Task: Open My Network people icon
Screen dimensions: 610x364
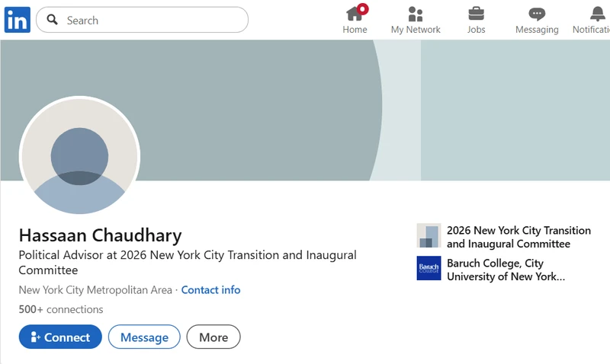Action: (x=416, y=14)
